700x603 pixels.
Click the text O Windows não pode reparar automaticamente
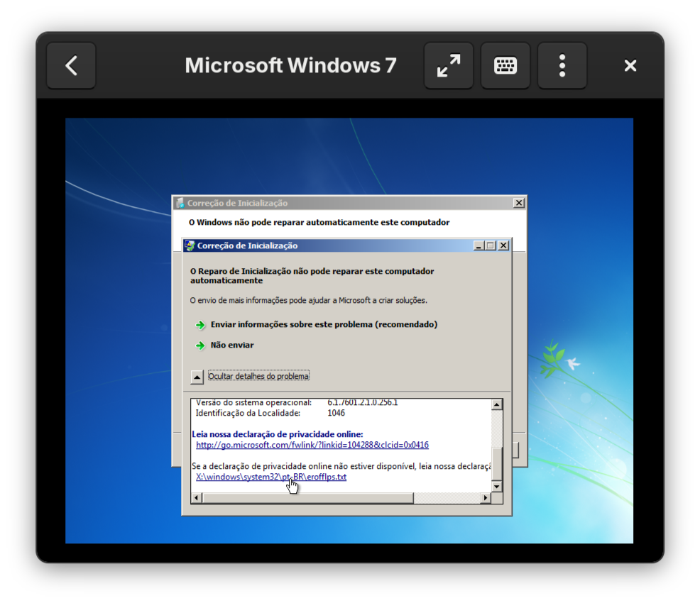coord(319,222)
